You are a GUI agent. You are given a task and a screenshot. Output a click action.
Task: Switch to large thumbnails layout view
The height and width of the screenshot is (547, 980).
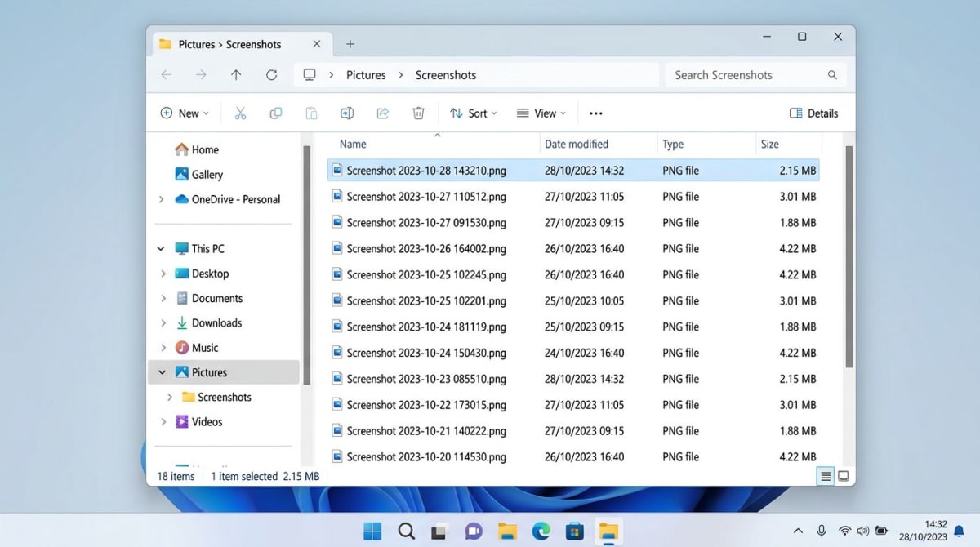(842, 475)
